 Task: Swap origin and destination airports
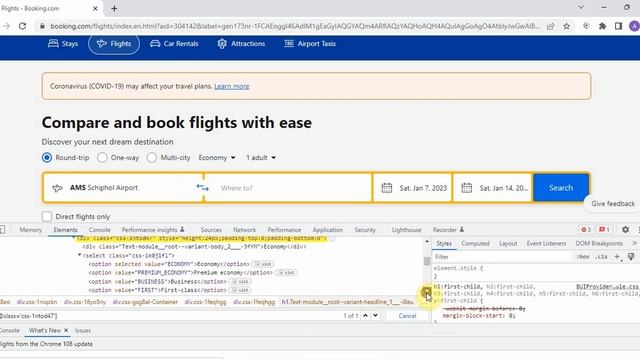[x=202, y=187]
